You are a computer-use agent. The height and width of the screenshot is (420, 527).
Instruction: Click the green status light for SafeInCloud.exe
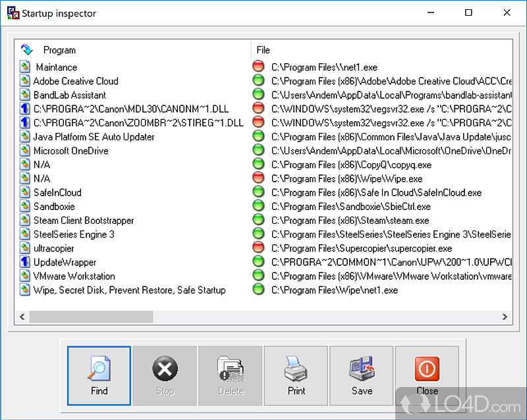pyautogui.click(x=258, y=192)
